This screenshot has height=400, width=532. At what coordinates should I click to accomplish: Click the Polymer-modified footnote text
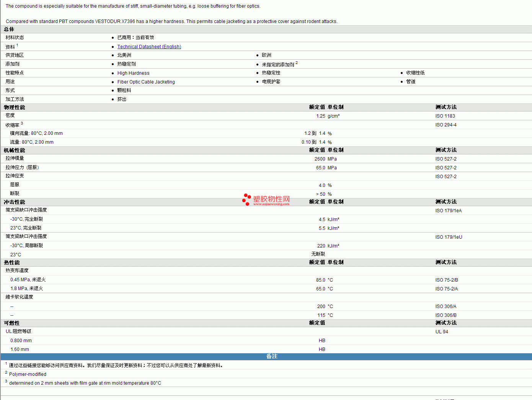28,374
